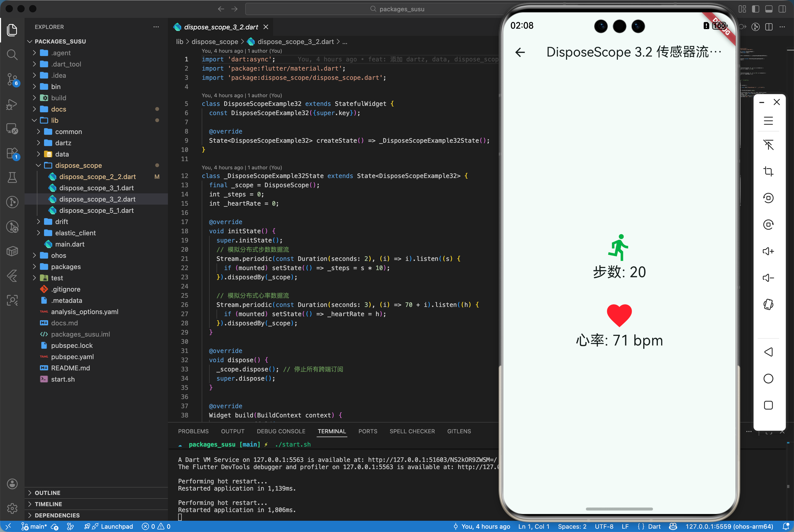Screen dimensions: 794x532
Task: Open the Search view in activity bar
Action: pos(12,54)
